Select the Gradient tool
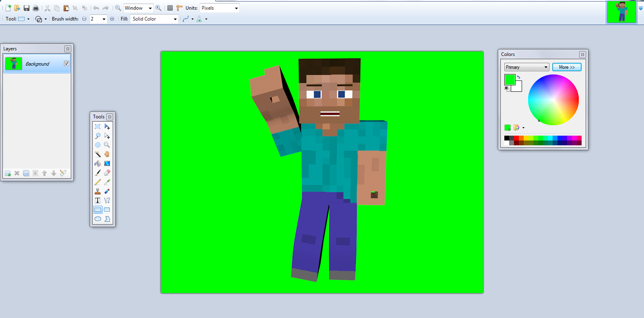This screenshot has width=644, height=318. [x=107, y=163]
